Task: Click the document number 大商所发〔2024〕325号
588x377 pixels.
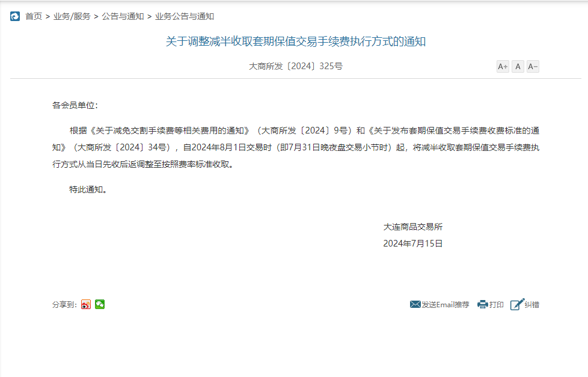Action: [x=296, y=66]
